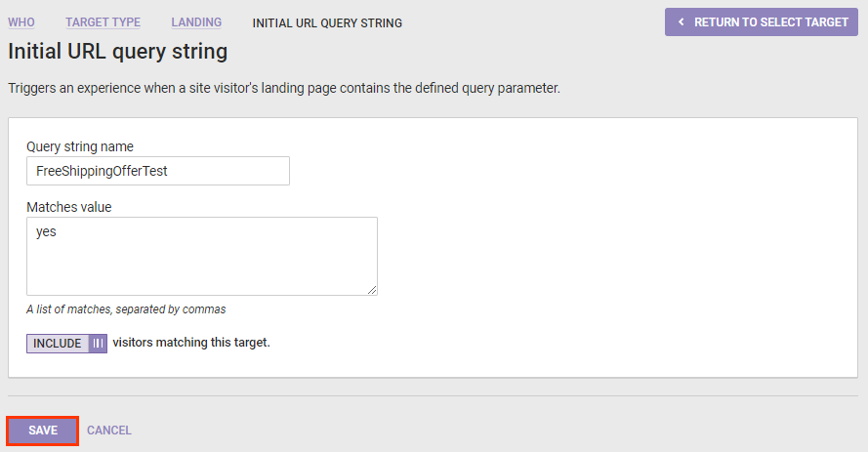Click inside the Matches value textarea
Screen dimensions: 868x452
(202, 264)
